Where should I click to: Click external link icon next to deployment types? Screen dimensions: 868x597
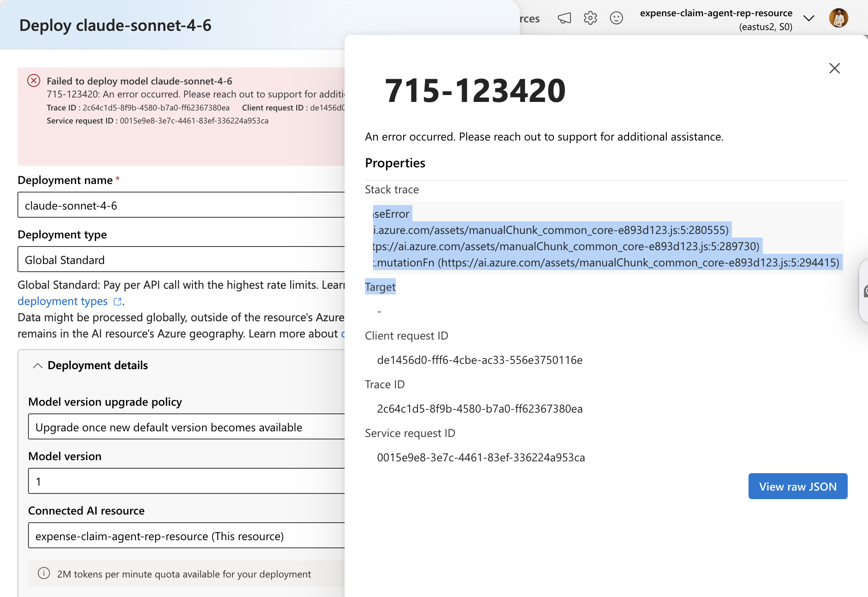point(117,301)
